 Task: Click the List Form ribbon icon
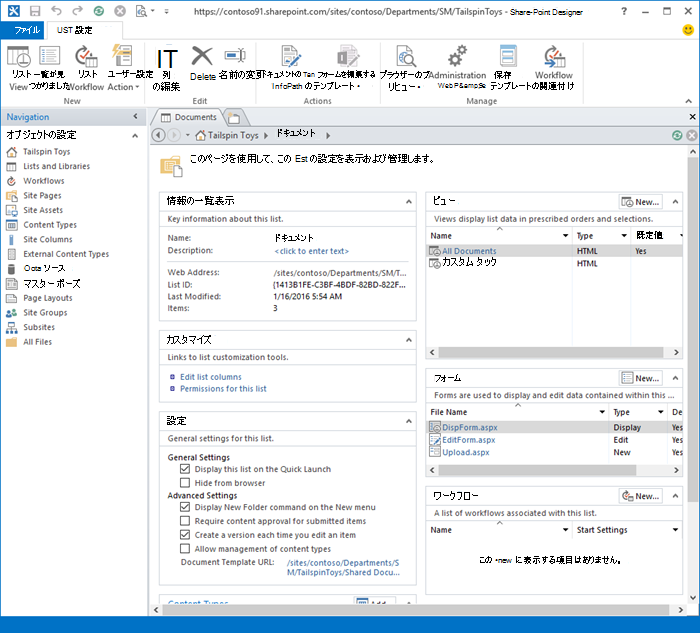click(x=50, y=57)
